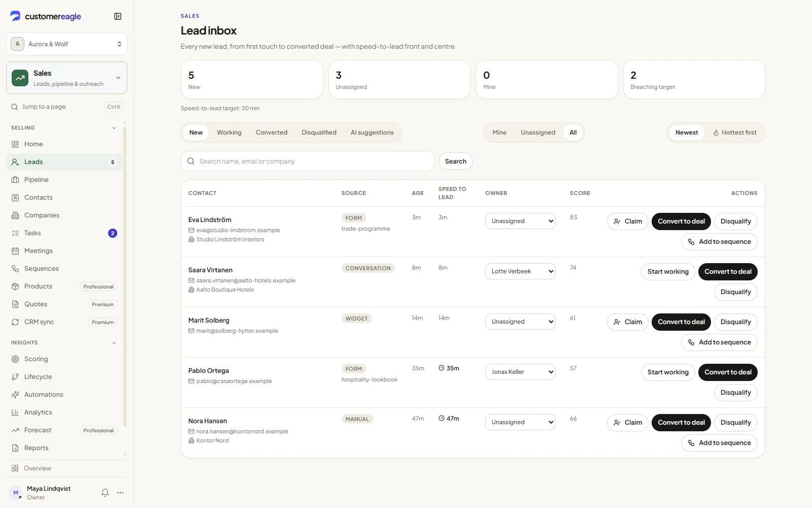Open Meetings page
Image resolution: width=812 pixels, height=508 pixels.
click(64, 251)
